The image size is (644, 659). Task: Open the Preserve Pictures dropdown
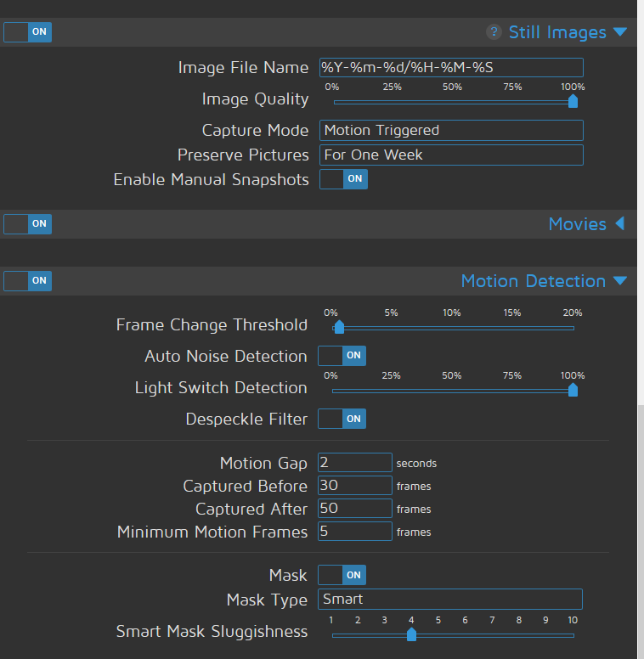pyautogui.click(x=451, y=155)
